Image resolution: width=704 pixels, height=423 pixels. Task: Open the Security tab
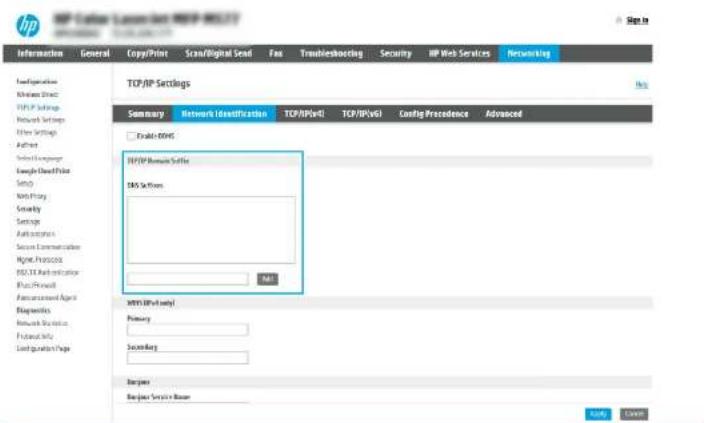(396, 53)
